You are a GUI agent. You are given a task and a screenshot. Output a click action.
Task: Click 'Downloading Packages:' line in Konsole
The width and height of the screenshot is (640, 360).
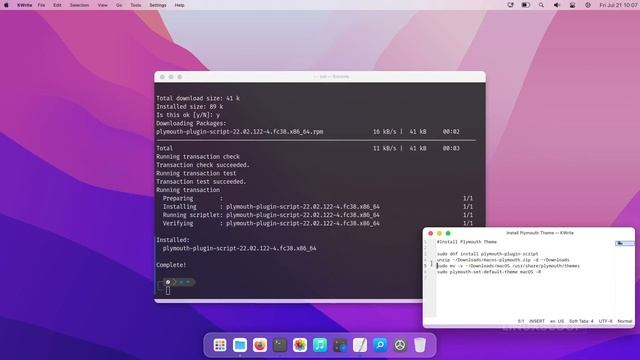pyautogui.click(x=191, y=123)
